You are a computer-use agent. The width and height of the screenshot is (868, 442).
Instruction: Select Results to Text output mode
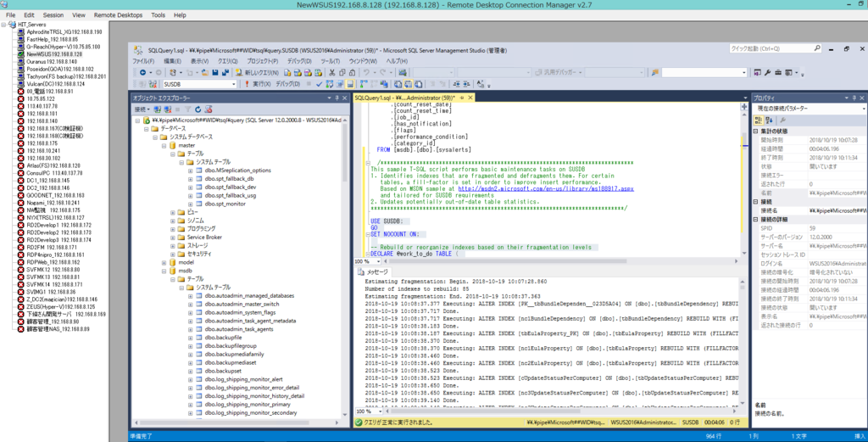pyautogui.click(x=398, y=84)
